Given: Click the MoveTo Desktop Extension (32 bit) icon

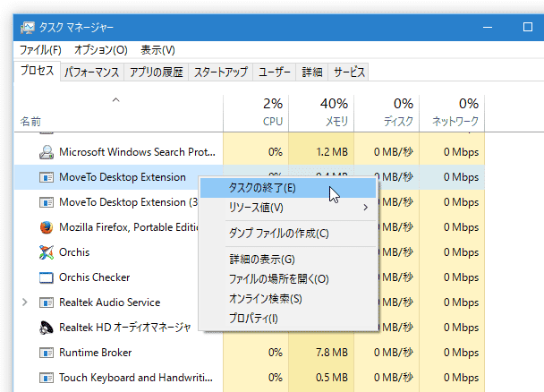Looking at the screenshot, I should pyautogui.click(x=47, y=202).
